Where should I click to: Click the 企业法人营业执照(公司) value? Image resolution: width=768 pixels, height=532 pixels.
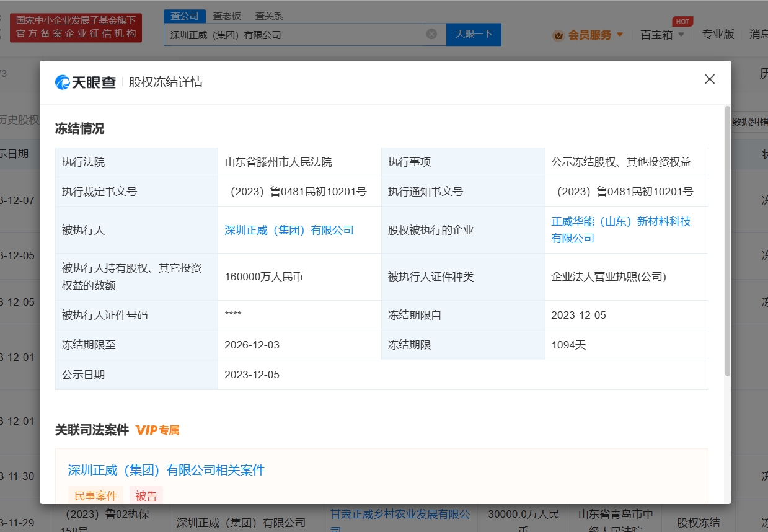click(x=609, y=277)
